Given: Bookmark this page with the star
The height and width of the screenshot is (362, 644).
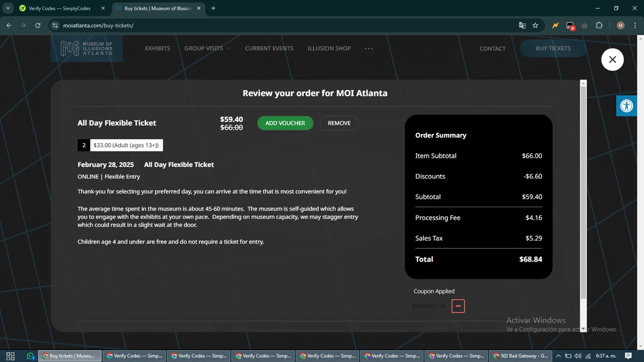Looking at the screenshot, I should click(x=535, y=26).
